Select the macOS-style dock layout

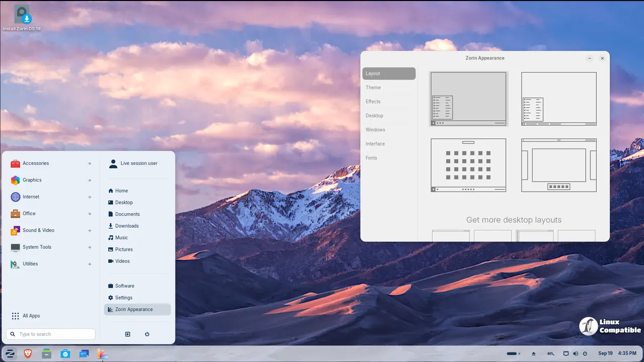(558, 165)
